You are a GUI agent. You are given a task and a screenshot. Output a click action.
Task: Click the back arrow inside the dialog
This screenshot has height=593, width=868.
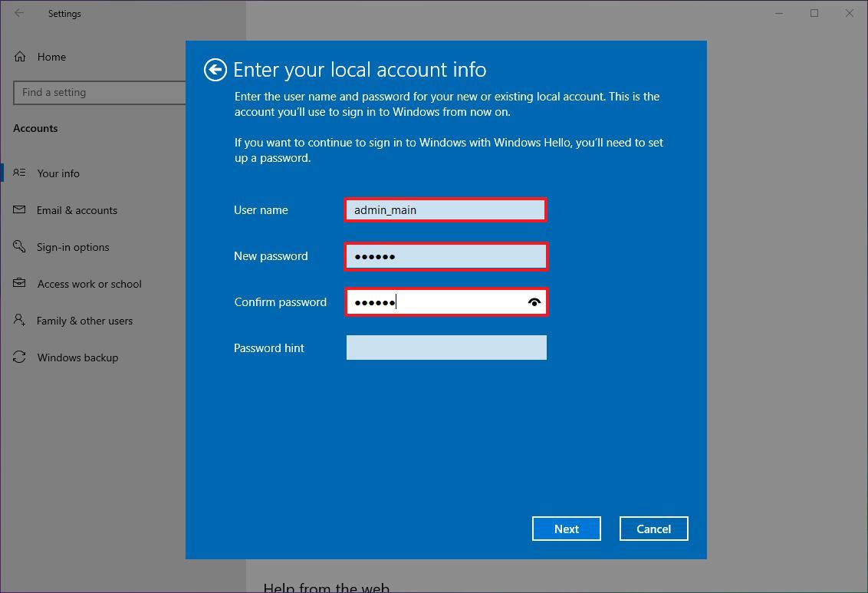coord(215,70)
